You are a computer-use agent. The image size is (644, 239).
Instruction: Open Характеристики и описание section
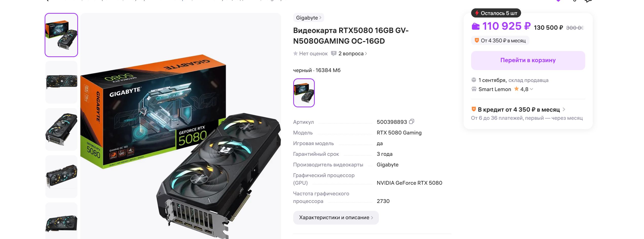pyautogui.click(x=336, y=217)
